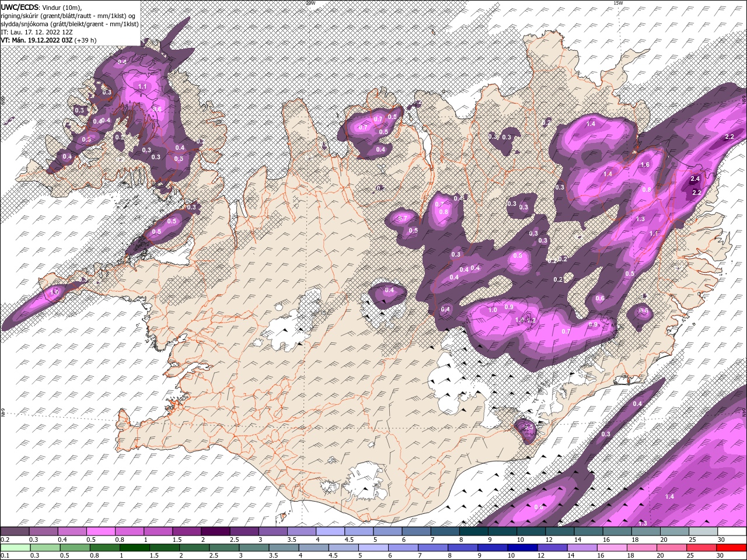Click the initial time 'IT: Lau. 17. 12. 2022 12Z'
747x560 pixels.
tap(36, 32)
